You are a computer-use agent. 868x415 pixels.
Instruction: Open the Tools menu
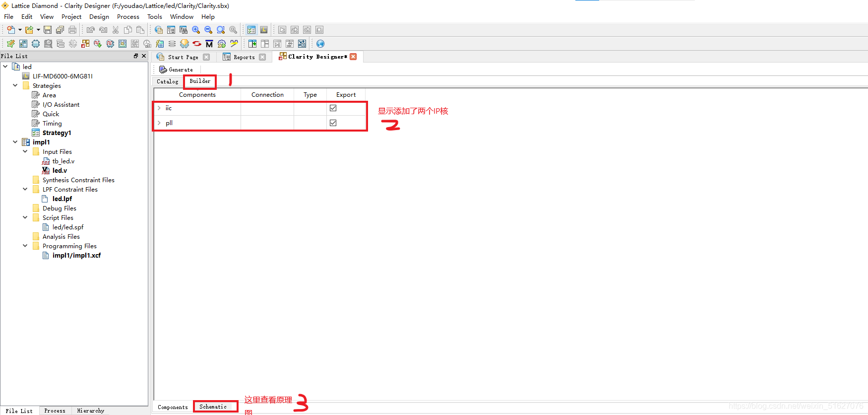click(155, 16)
